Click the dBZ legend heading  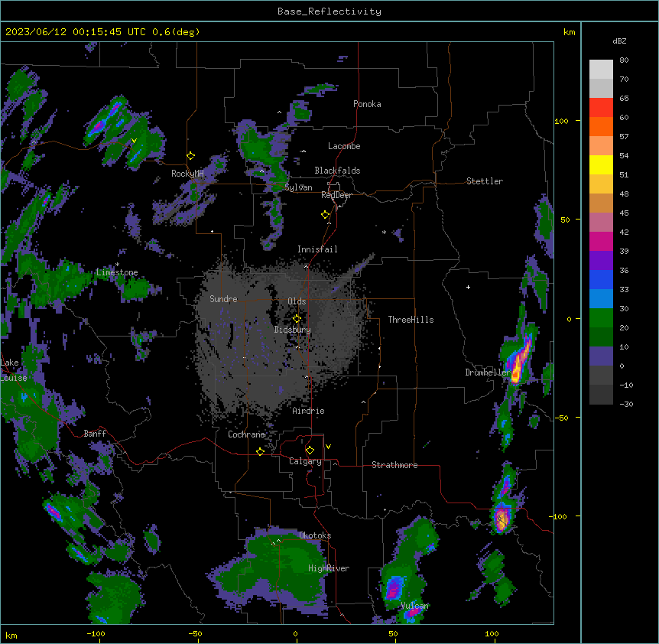619,41
